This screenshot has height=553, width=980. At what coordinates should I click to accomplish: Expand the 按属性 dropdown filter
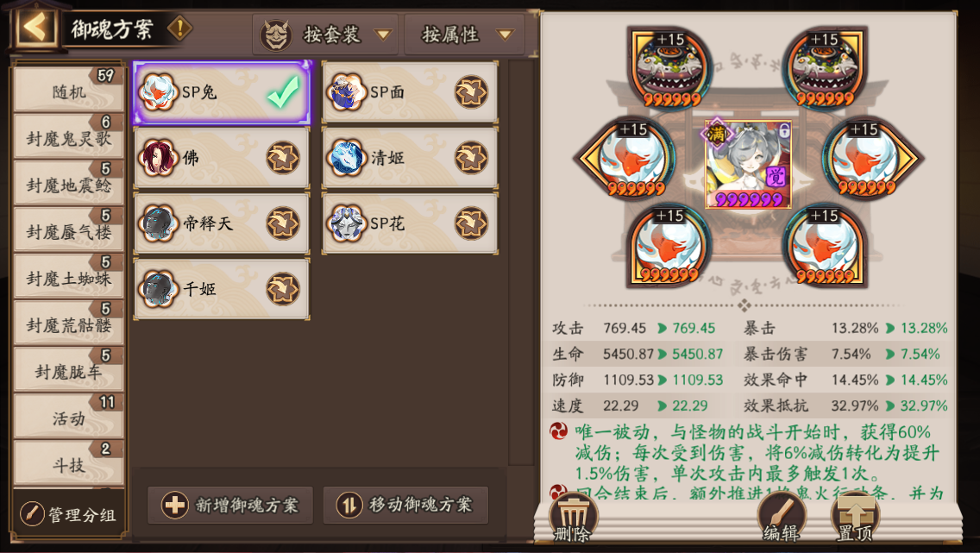pyautogui.click(x=466, y=35)
